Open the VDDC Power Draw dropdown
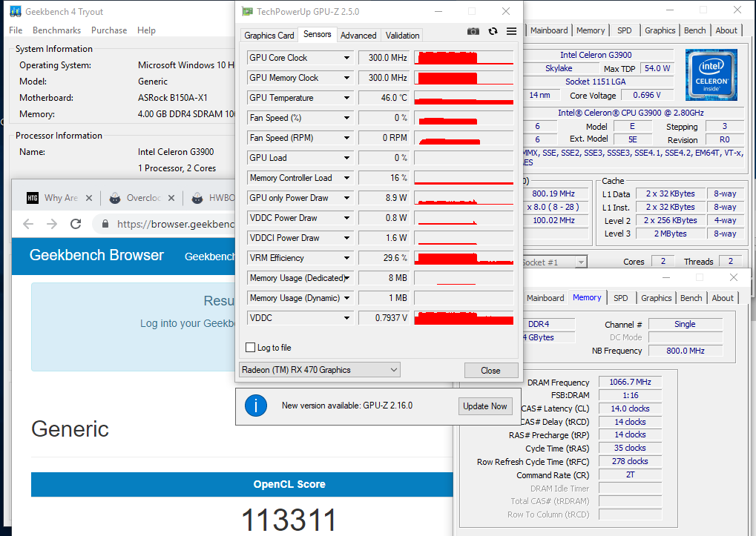The width and height of the screenshot is (756, 536). click(346, 218)
